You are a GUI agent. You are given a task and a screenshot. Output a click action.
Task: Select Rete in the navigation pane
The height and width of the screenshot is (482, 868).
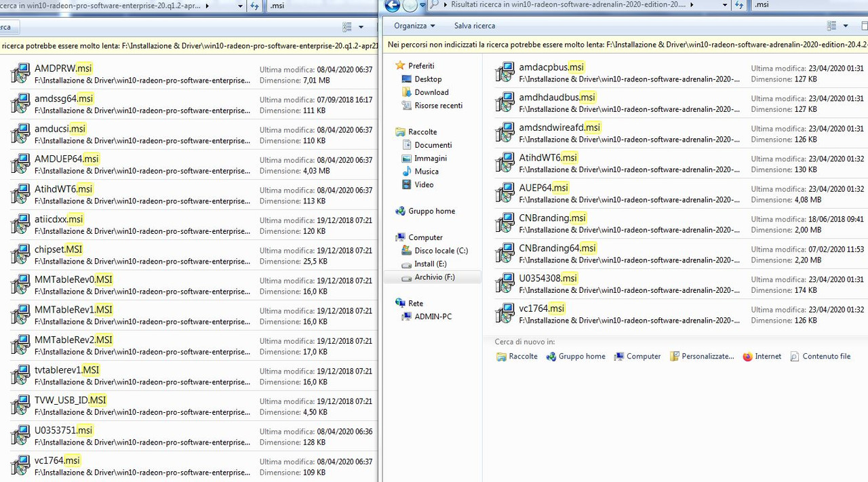pos(416,303)
